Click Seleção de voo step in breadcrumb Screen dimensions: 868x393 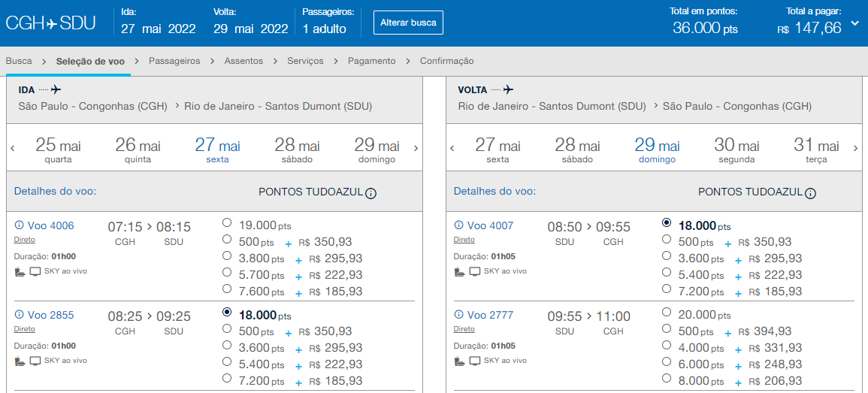(90, 61)
